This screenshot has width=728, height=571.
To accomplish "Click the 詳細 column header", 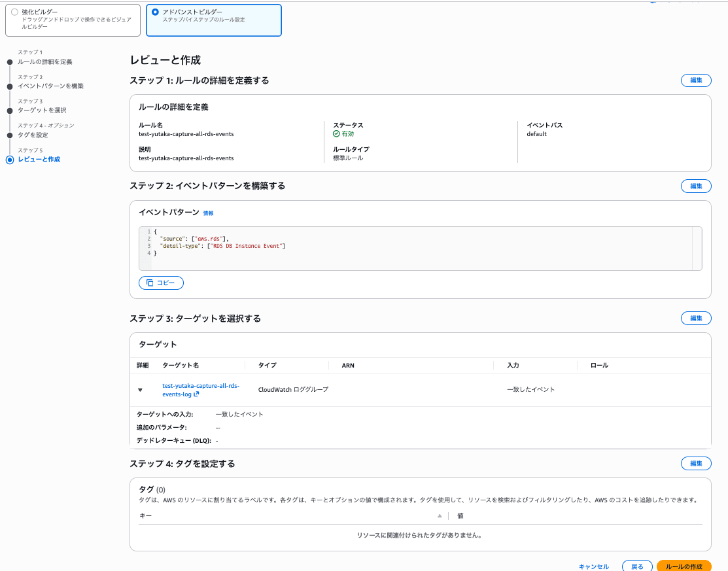I will (143, 366).
